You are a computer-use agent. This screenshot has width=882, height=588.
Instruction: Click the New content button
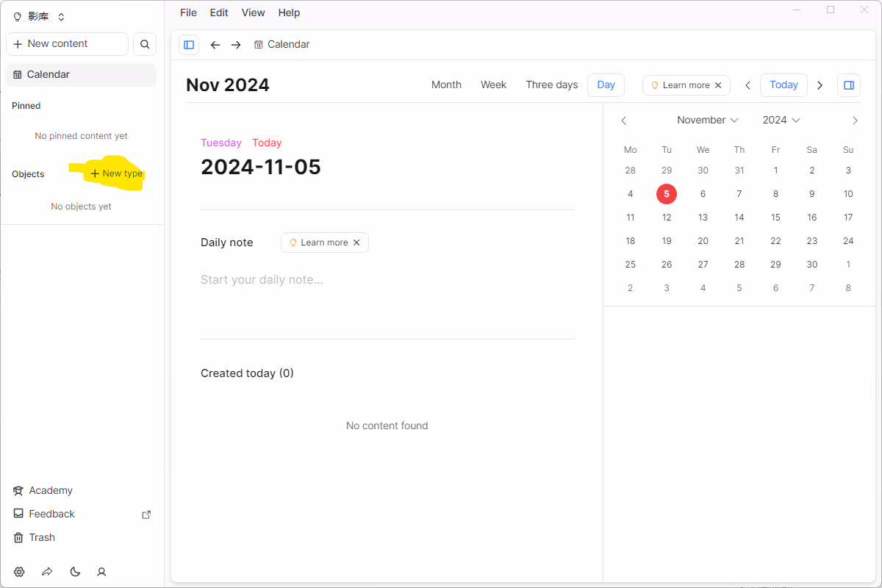[x=67, y=44]
